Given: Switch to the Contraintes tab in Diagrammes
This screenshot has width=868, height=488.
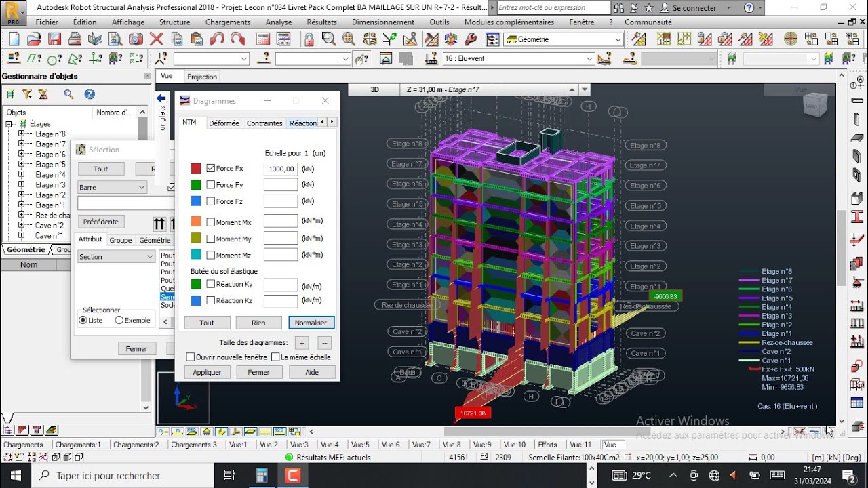Looking at the screenshot, I should 264,123.
